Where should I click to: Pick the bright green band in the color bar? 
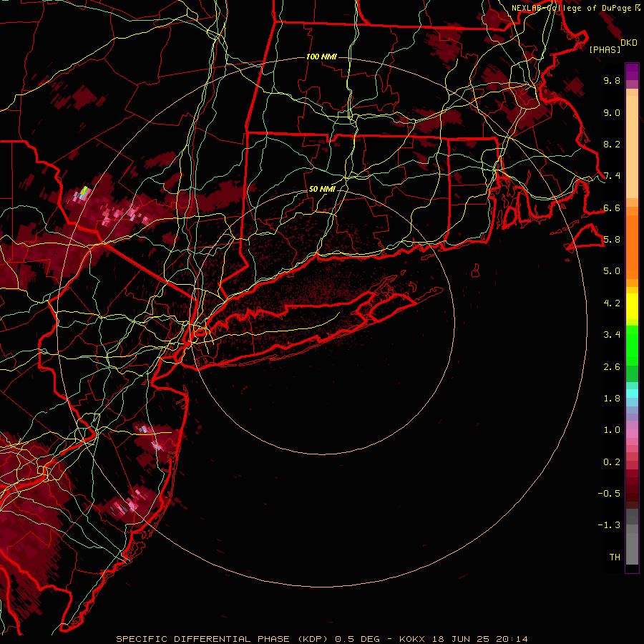(632, 346)
